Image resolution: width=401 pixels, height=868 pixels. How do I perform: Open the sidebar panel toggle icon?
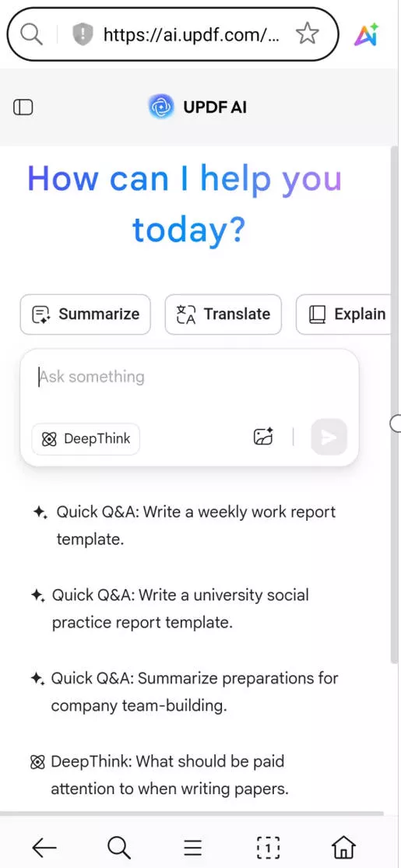pos(23,107)
